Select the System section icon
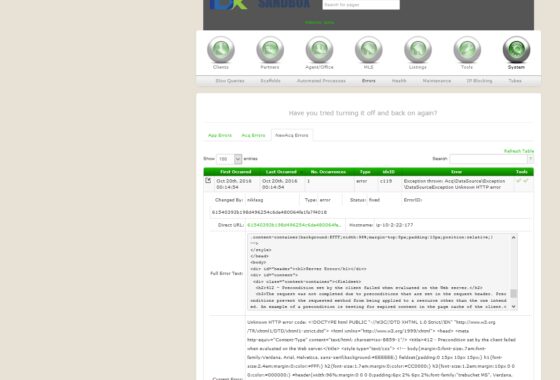Screen dimensions: 560x380 [x=516, y=50]
